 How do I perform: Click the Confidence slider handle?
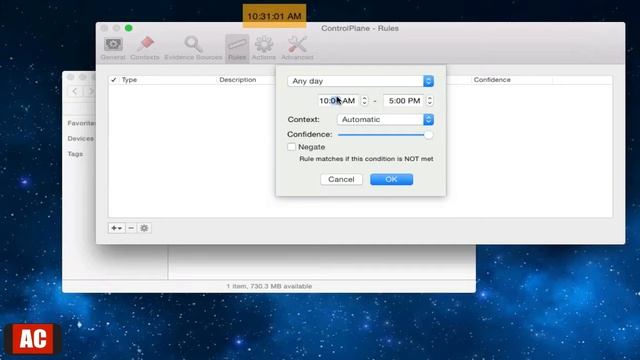[x=428, y=135]
